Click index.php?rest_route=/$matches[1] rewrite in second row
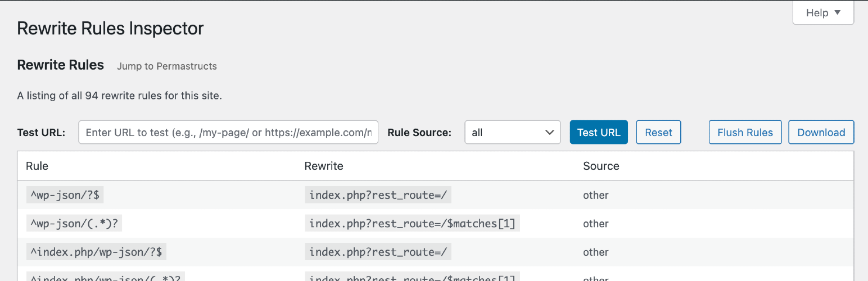The height and width of the screenshot is (281, 868). pos(412,224)
